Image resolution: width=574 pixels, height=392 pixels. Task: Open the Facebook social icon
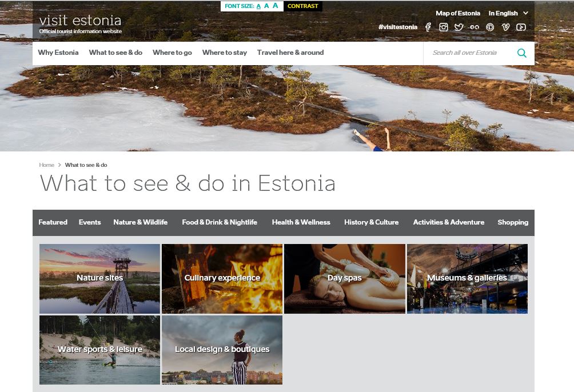coord(428,27)
